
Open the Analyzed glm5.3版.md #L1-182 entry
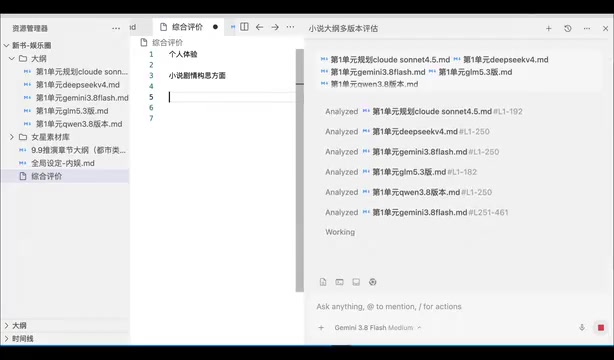pos(401,172)
